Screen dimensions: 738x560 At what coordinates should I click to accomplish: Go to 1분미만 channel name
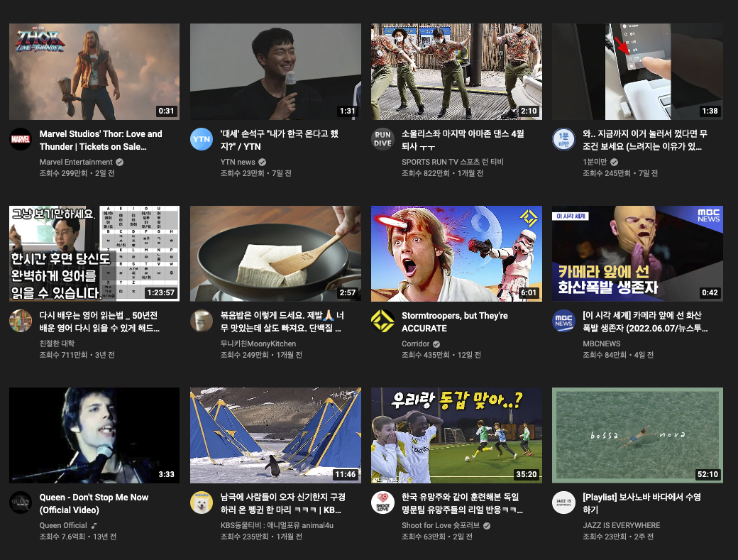(595, 162)
